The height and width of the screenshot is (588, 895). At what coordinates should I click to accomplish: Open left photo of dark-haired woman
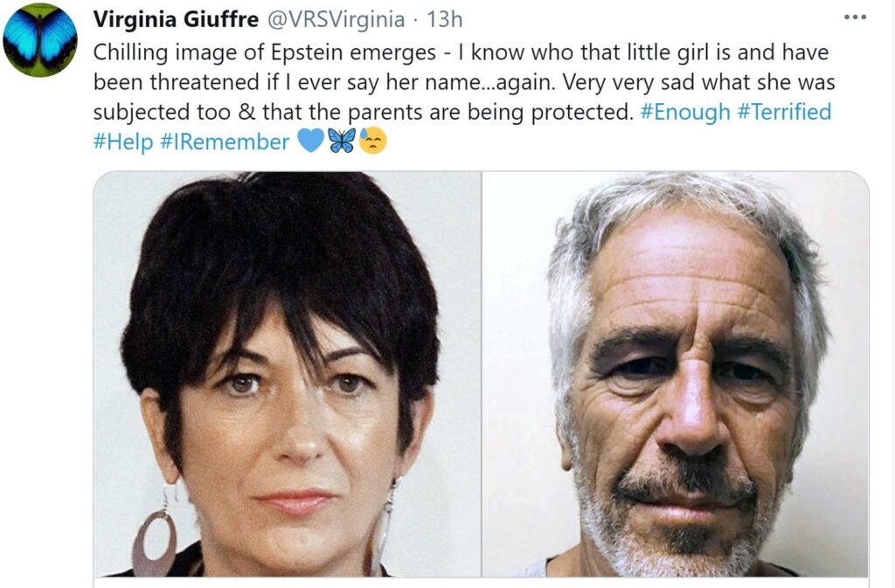pos(287,374)
